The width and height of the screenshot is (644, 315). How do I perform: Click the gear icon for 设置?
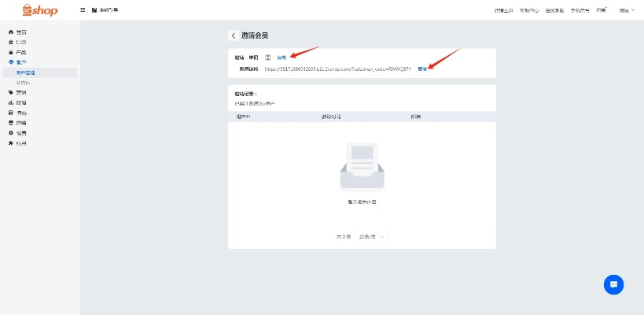pyautogui.click(x=11, y=133)
